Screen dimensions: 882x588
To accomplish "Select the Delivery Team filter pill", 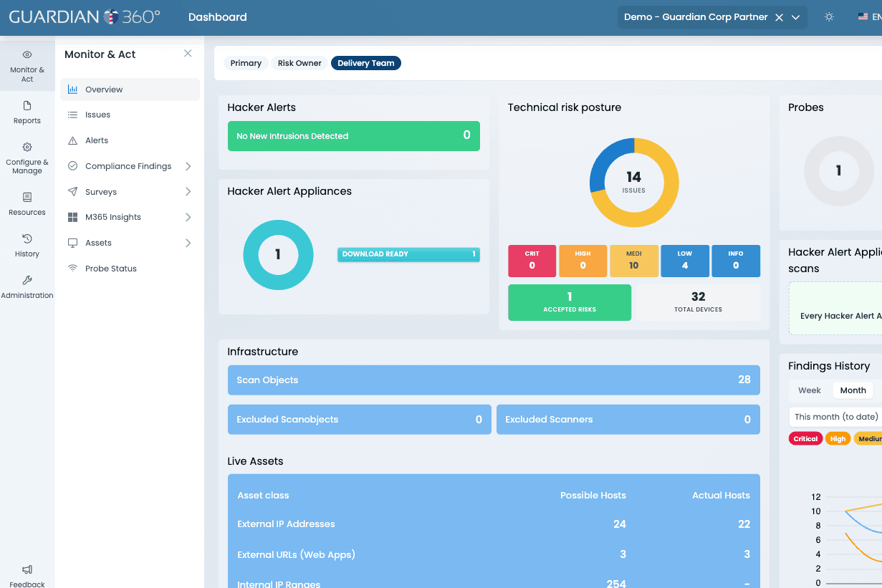I will coord(366,63).
